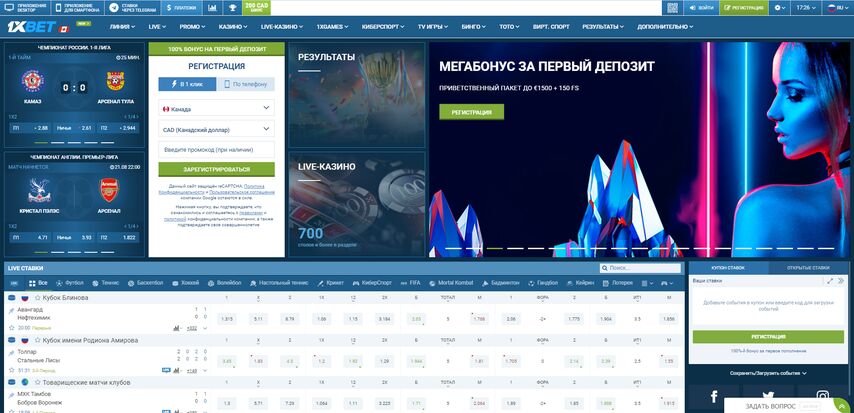Filter live bets by КиберСпорт
Image resolution: width=854 pixels, height=413 pixels.
[x=372, y=283]
